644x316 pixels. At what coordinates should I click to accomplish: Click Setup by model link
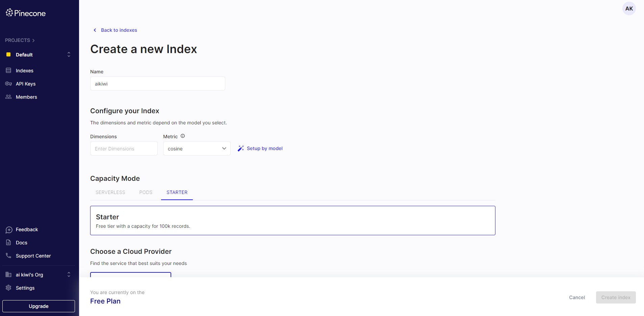point(265,148)
